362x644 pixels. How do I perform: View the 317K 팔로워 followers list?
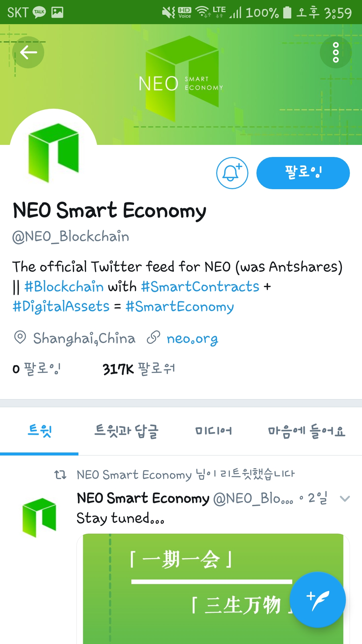pyautogui.click(x=139, y=369)
